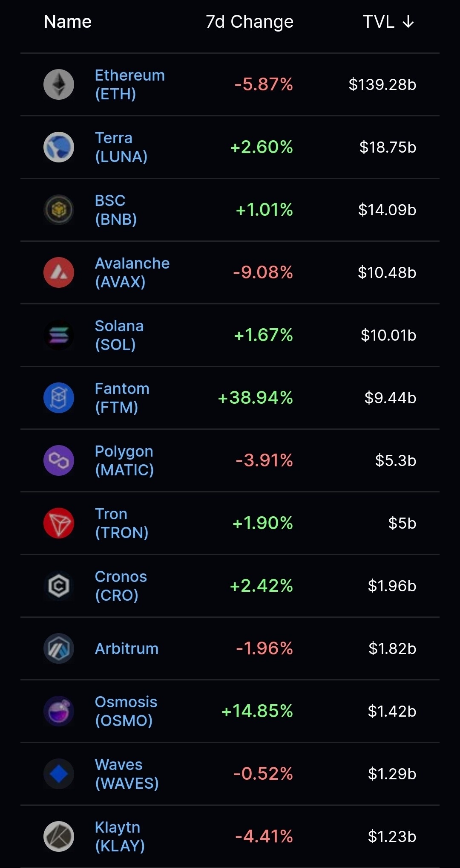Click the BSC chain logo icon
This screenshot has width=460, height=868.
click(59, 210)
